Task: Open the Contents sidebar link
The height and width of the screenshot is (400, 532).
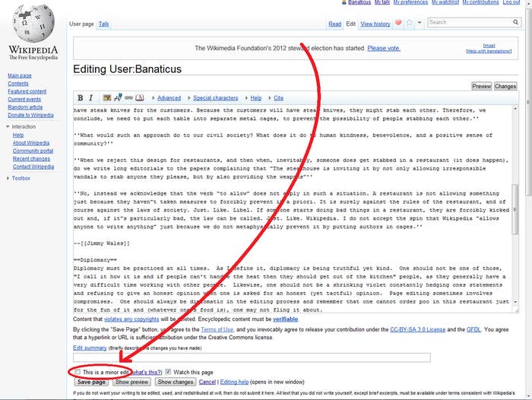Action: 18,84
